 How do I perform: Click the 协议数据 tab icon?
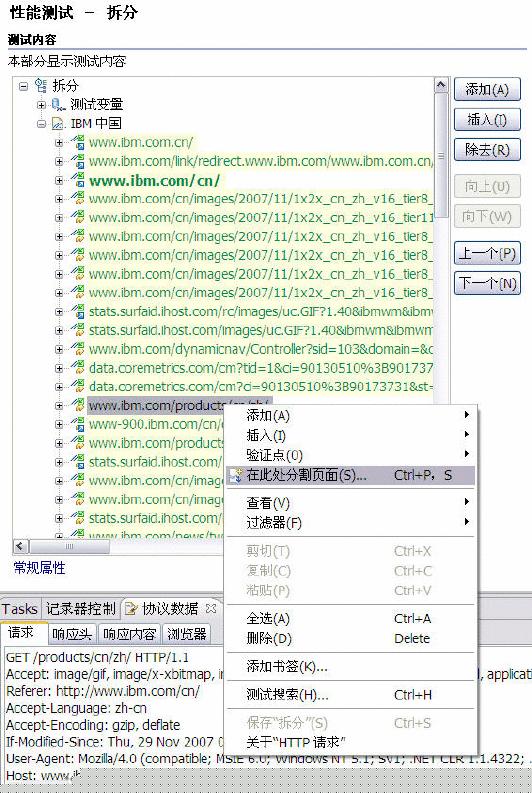point(131,609)
